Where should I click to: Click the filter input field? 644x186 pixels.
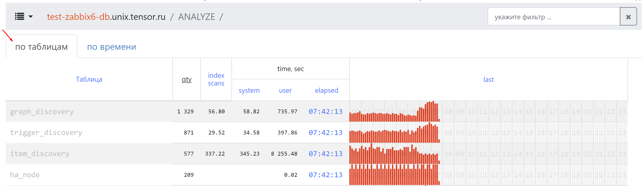pyautogui.click(x=554, y=17)
